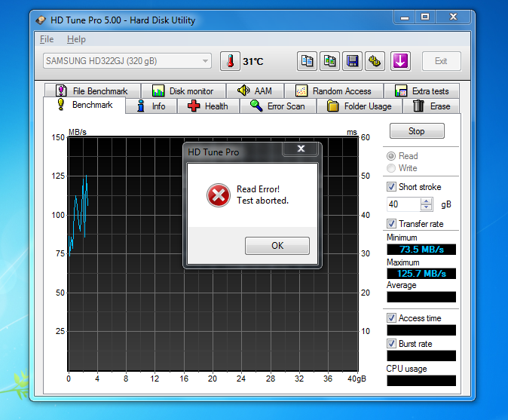Click the Info tab blue icon

click(x=141, y=106)
